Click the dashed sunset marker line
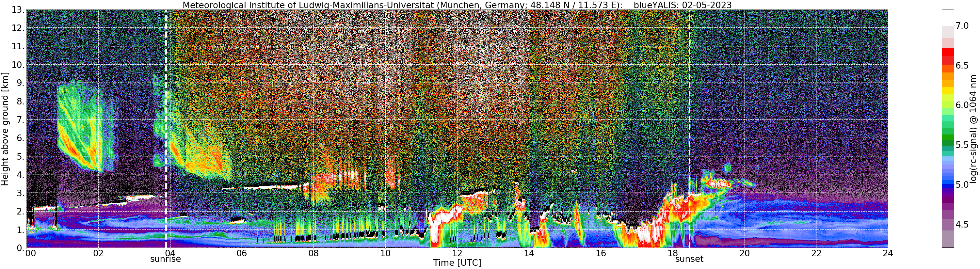 [x=689, y=129]
